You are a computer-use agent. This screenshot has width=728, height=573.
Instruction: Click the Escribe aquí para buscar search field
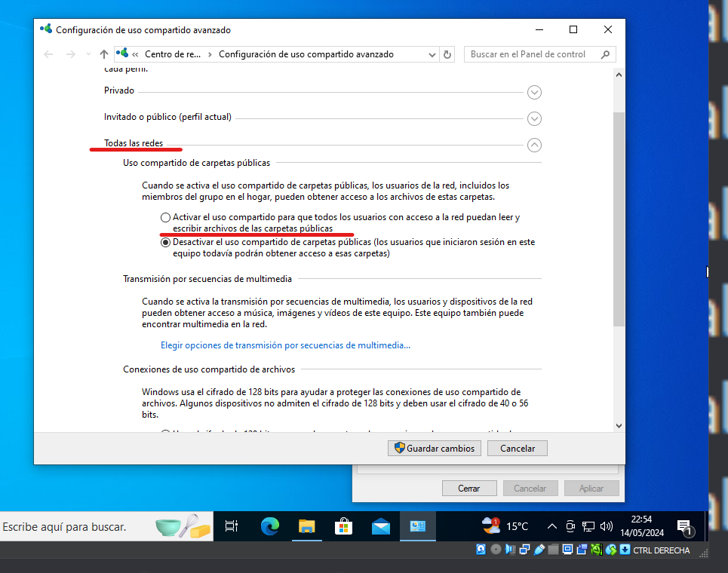point(98,526)
